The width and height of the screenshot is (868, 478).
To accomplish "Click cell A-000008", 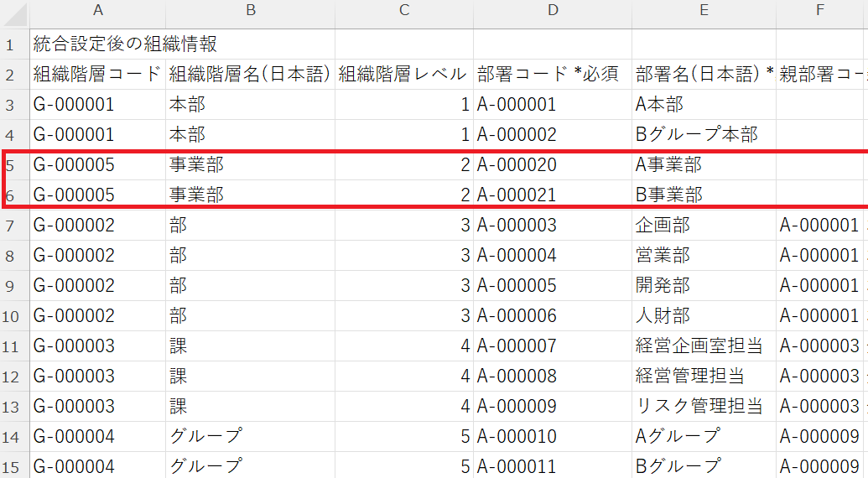I will (x=553, y=377).
